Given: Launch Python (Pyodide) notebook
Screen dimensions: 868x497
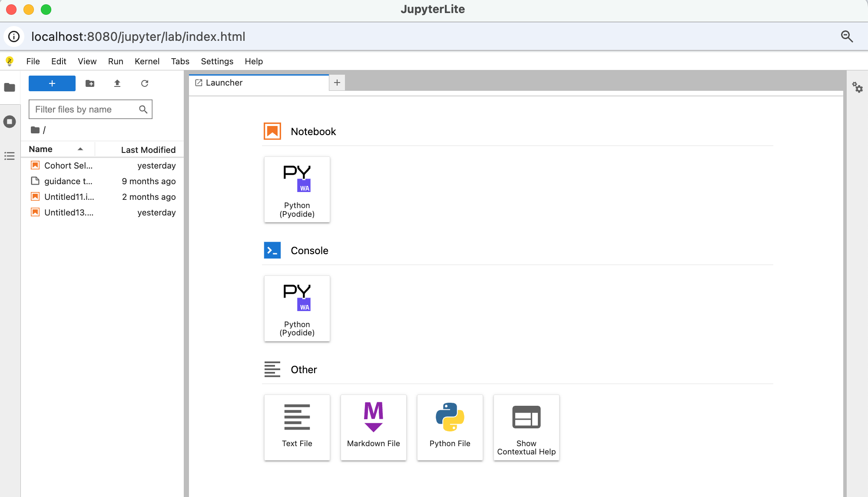Looking at the screenshot, I should [297, 190].
